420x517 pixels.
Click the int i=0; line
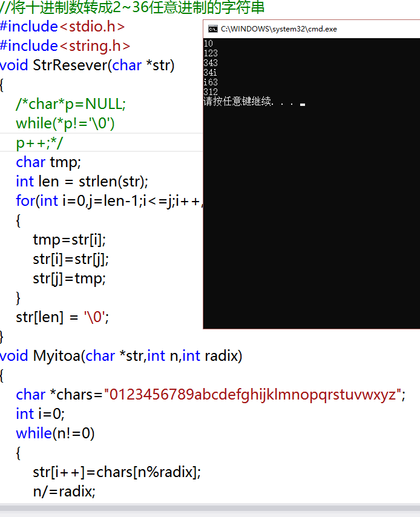pyautogui.click(x=40, y=414)
